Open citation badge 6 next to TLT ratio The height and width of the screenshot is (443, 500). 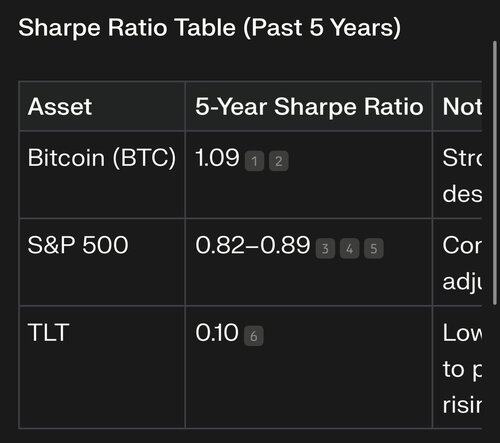click(254, 336)
